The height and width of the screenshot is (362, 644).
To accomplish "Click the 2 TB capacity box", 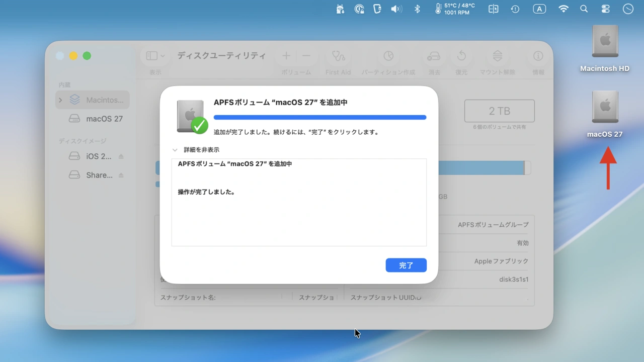I will pos(499,111).
